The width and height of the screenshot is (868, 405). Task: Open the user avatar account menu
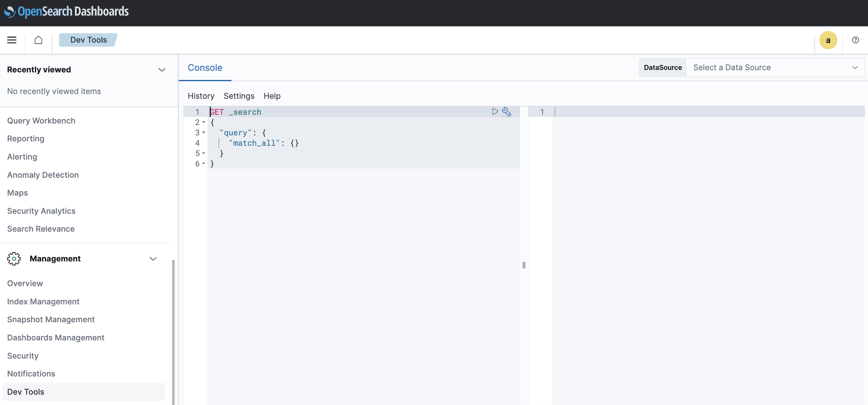828,40
